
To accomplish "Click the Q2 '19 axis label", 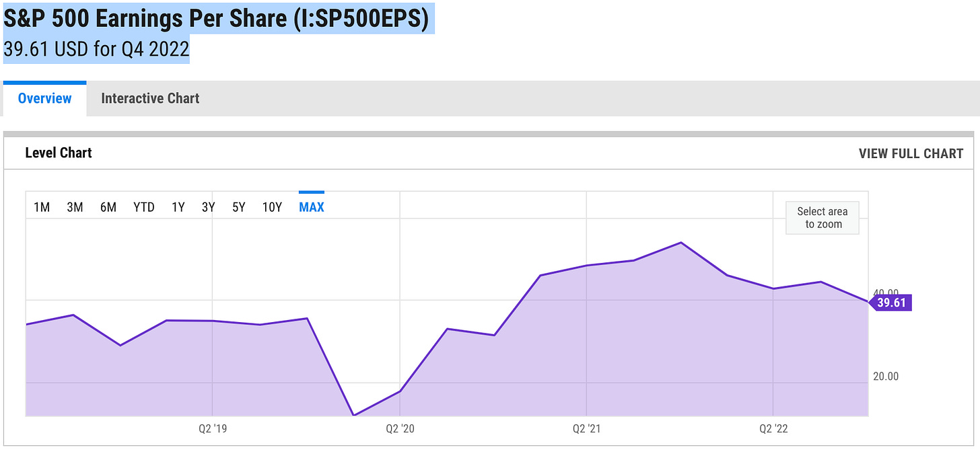I will point(212,428).
